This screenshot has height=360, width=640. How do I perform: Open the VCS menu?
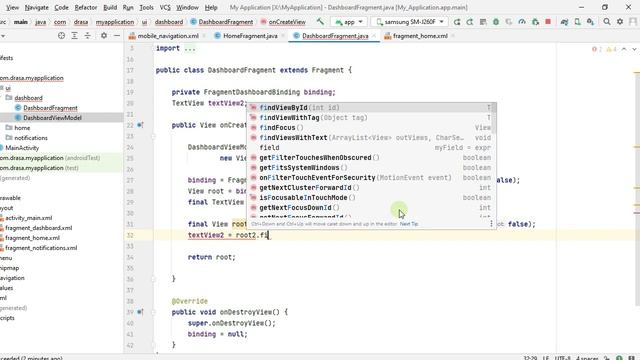[165, 7]
